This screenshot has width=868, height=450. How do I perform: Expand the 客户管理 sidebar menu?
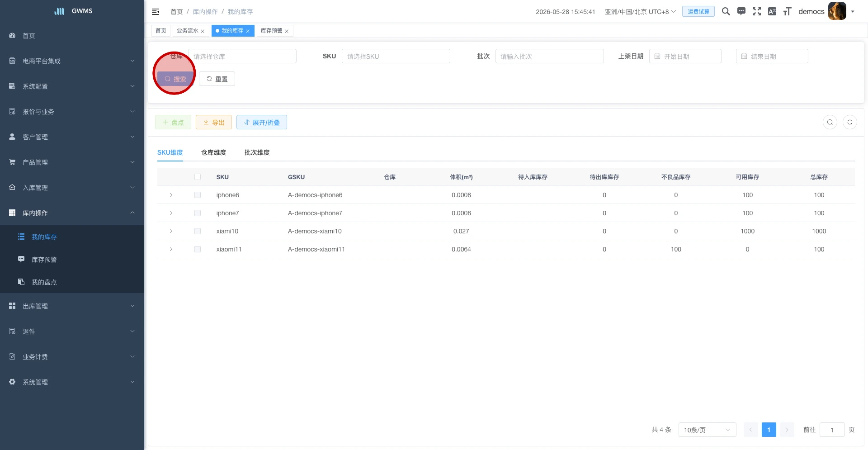72,137
